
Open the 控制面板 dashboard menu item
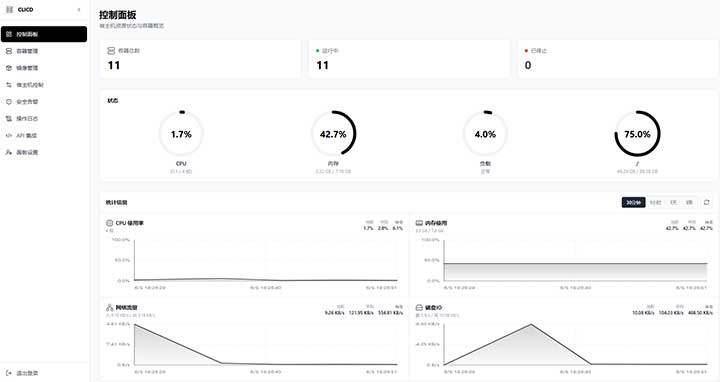coord(44,34)
